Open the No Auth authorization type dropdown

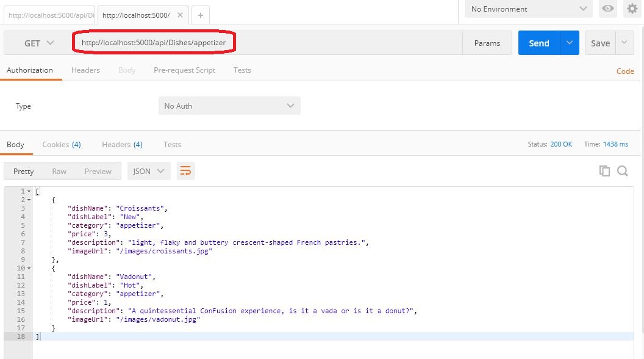(x=229, y=106)
